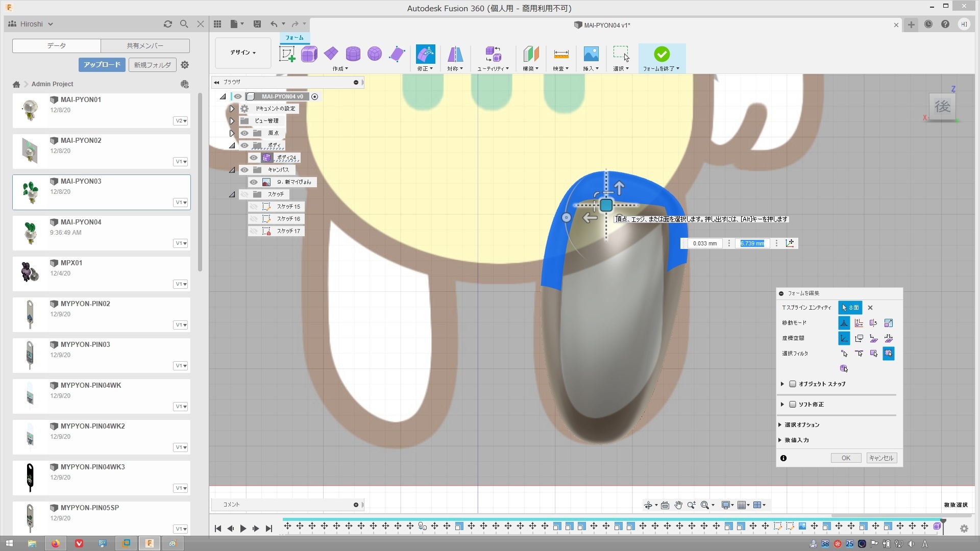The width and height of the screenshot is (980, 551).
Task: Switch to the shared members tab
Action: pyautogui.click(x=145, y=46)
